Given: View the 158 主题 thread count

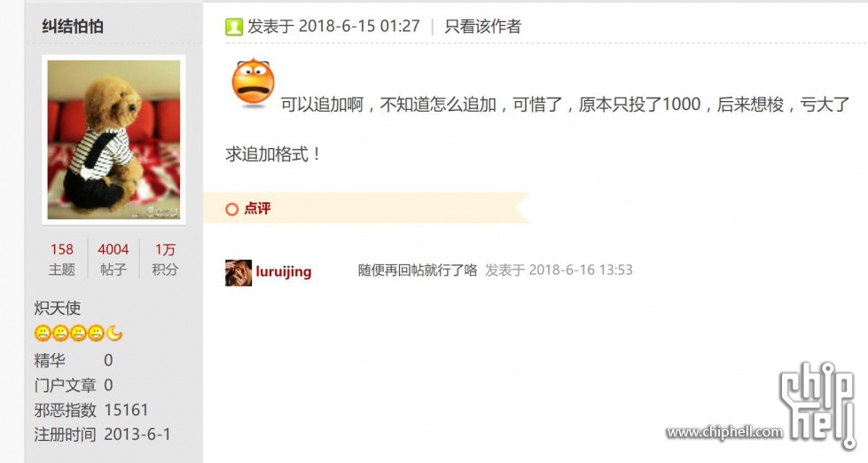Looking at the screenshot, I should pos(61,259).
